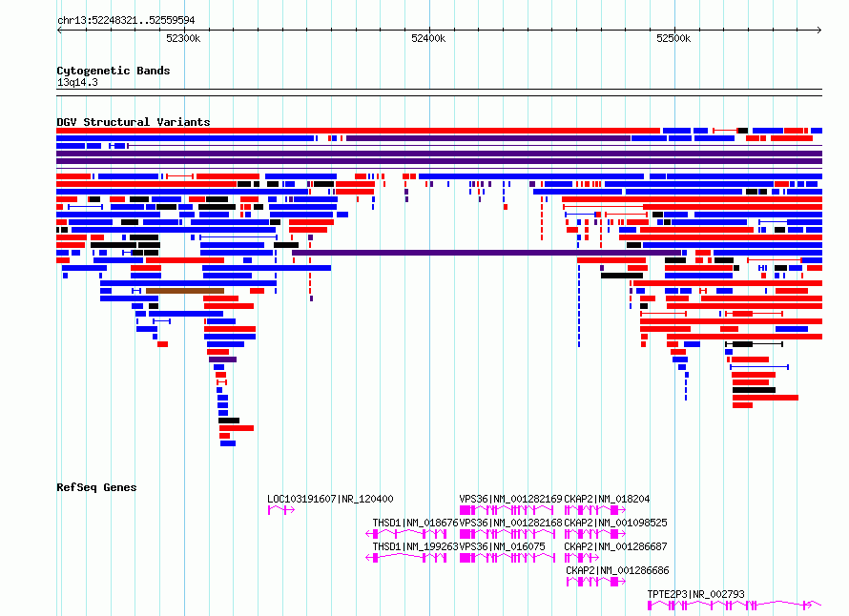Click the 52300k ruler coordinate label
The image size is (849, 616).
(x=183, y=38)
